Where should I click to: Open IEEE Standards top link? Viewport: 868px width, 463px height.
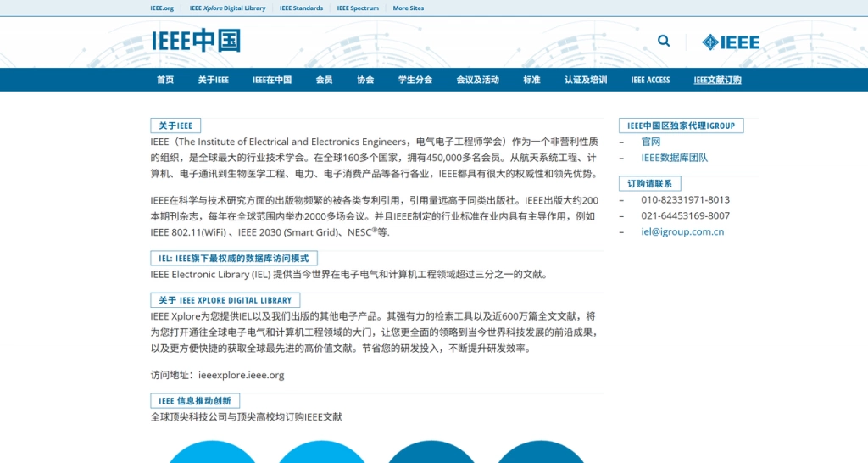pyautogui.click(x=301, y=8)
